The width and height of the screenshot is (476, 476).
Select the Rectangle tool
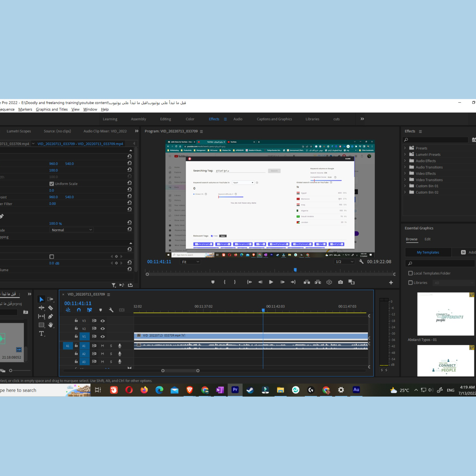pos(41,325)
